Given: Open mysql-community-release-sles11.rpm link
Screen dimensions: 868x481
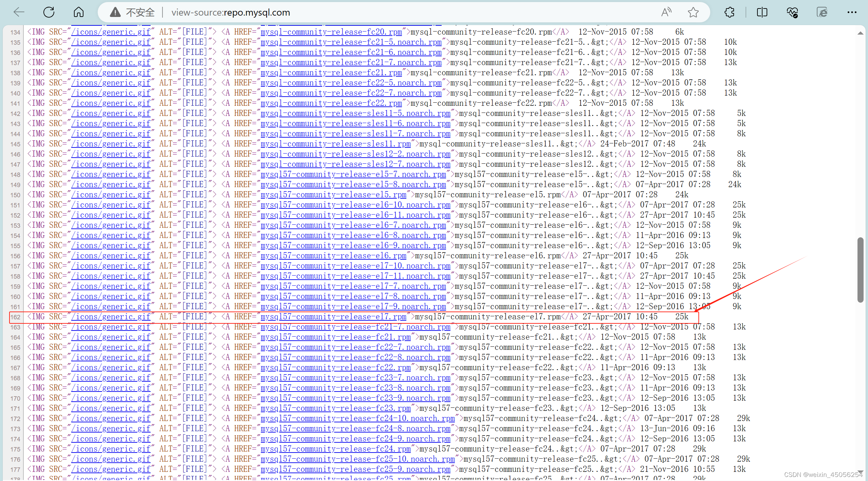Looking at the screenshot, I should tap(335, 144).
